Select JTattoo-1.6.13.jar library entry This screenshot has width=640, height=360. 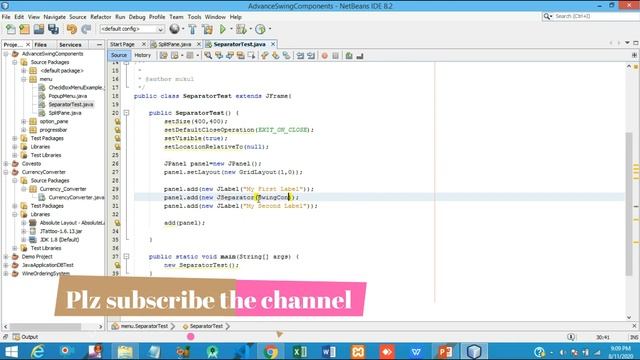click(x=61, y=231)
